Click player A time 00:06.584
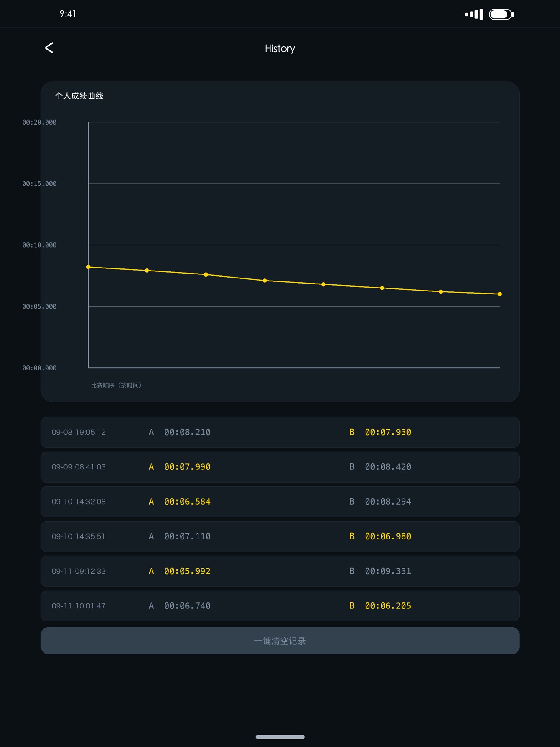 187,502
